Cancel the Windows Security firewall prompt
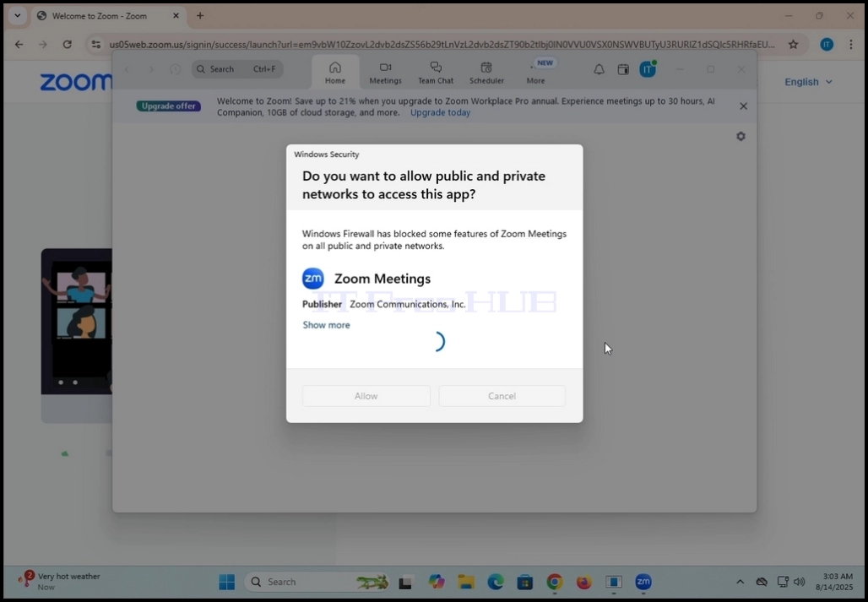 point(502,396)
